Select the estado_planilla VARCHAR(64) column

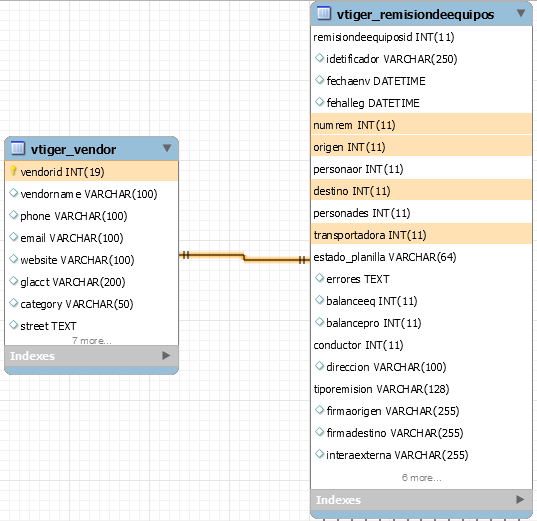(421, 257)
